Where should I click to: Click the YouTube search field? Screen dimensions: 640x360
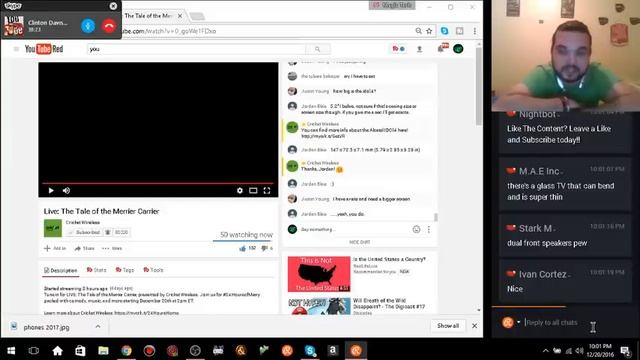tap(196, 49)
